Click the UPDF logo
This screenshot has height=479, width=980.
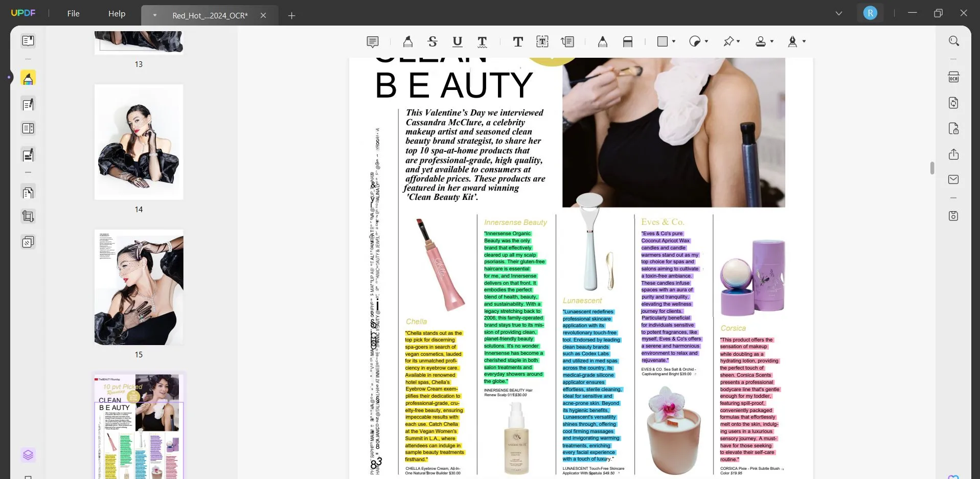coord(24,13)
